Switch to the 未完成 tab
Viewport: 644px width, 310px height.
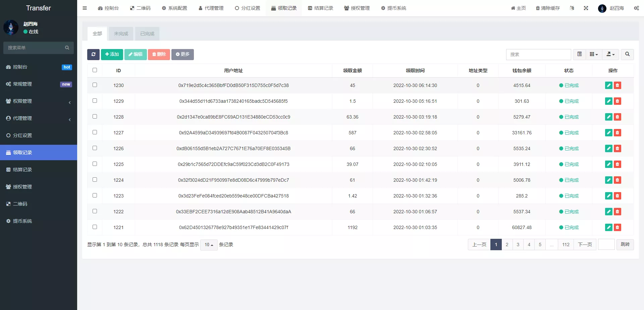[x=121, y=34]
